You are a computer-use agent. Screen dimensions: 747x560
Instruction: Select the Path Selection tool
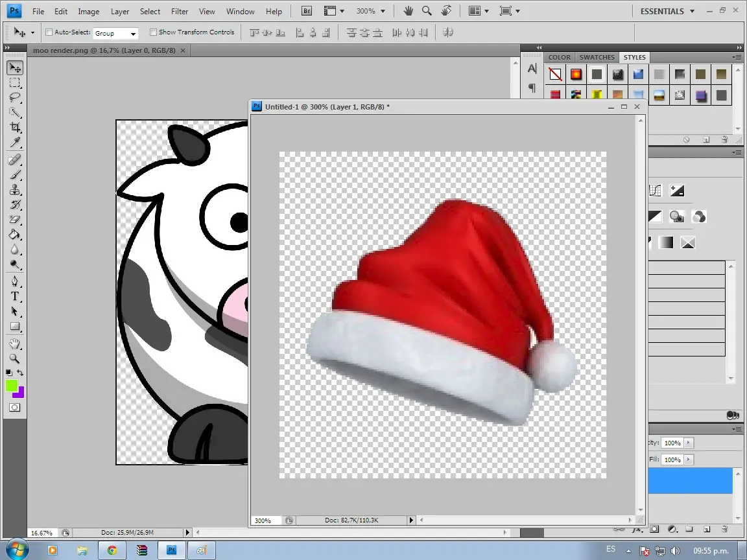pos(15,311)
